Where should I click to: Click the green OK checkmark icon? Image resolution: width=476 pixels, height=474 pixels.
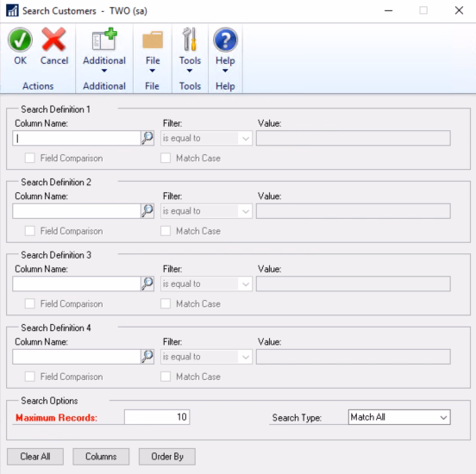[20, 41]
